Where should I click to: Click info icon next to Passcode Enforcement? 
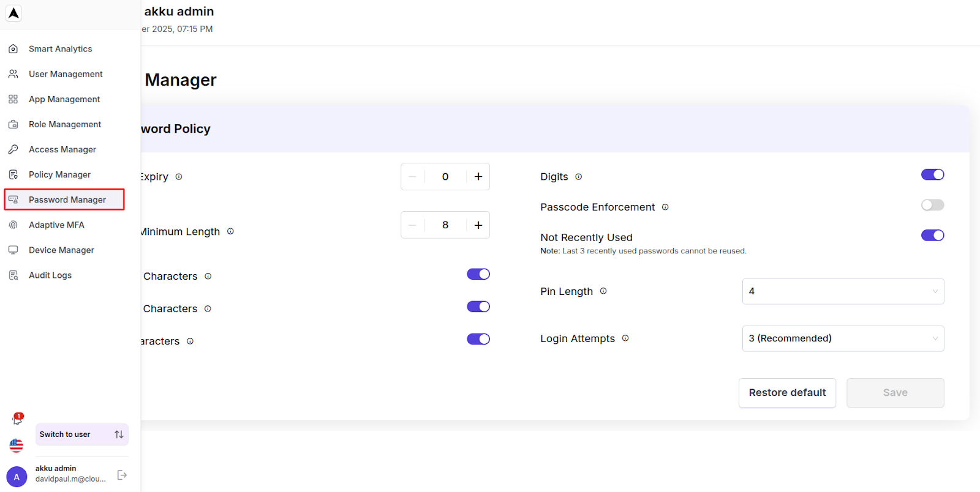pyautogui.click(x=665, y=207)
